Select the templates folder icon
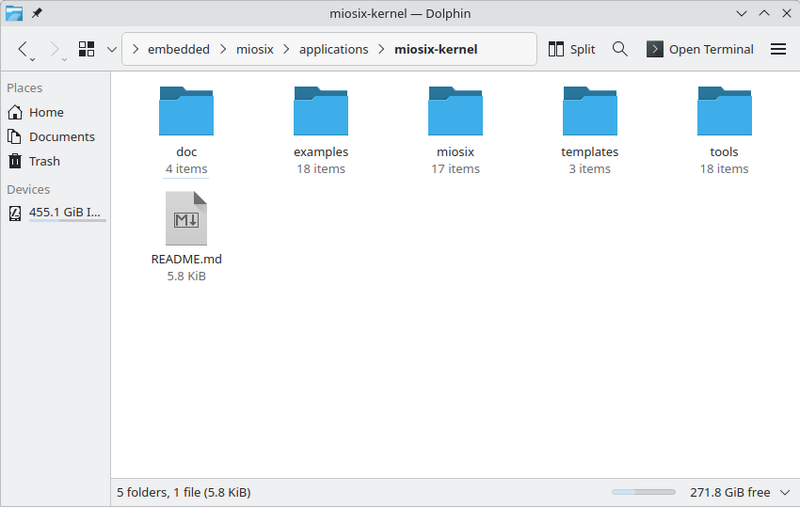The image size is (800, 507). click(x=590, y=111)
